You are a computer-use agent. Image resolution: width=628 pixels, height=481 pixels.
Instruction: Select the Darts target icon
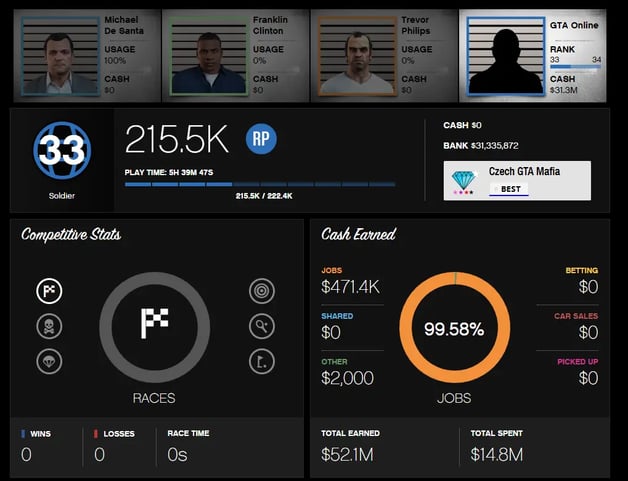pos(260,291)
